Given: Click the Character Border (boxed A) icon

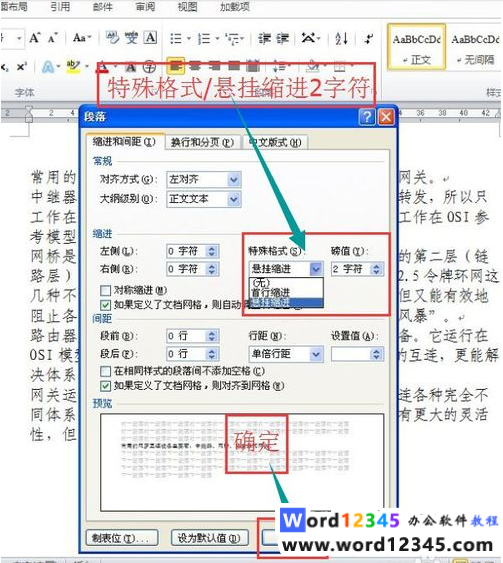Looking at the screenshot, I should (x=150, y=37).
